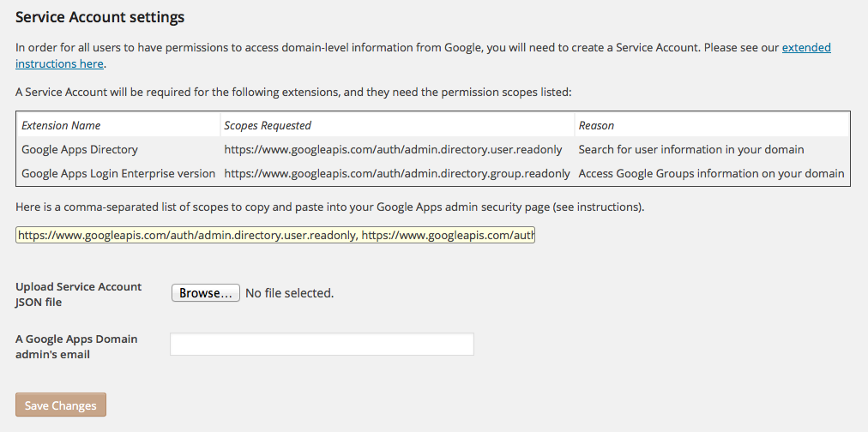Click the Browse… file upload button
The height and width of the screenshot is (432, 868).
(205, 292)
